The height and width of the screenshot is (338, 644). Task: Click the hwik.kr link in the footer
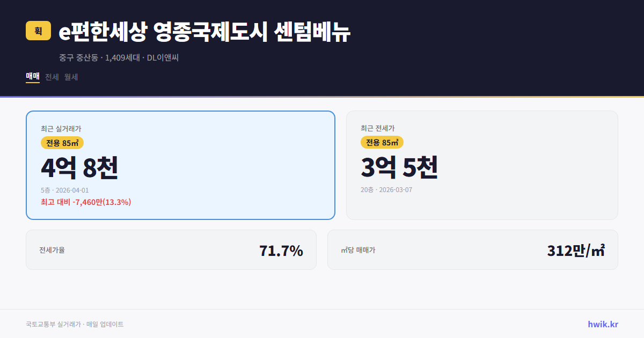(602, 324)
